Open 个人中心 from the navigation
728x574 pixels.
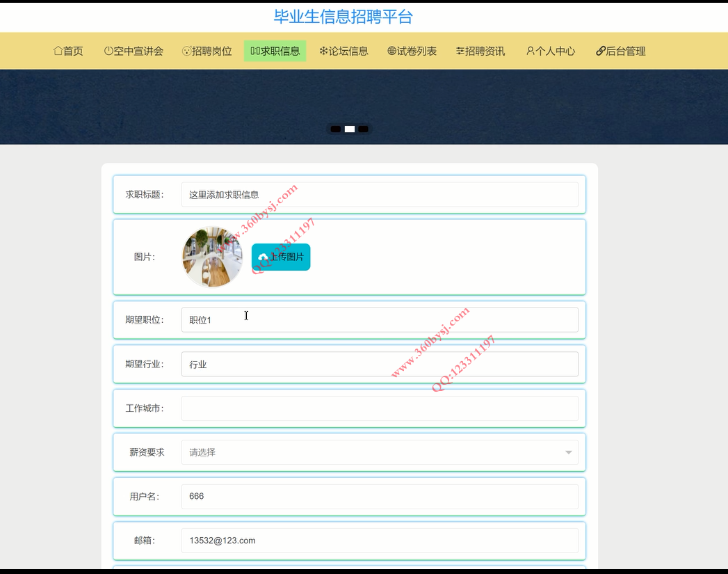click(x=551, y=51)
